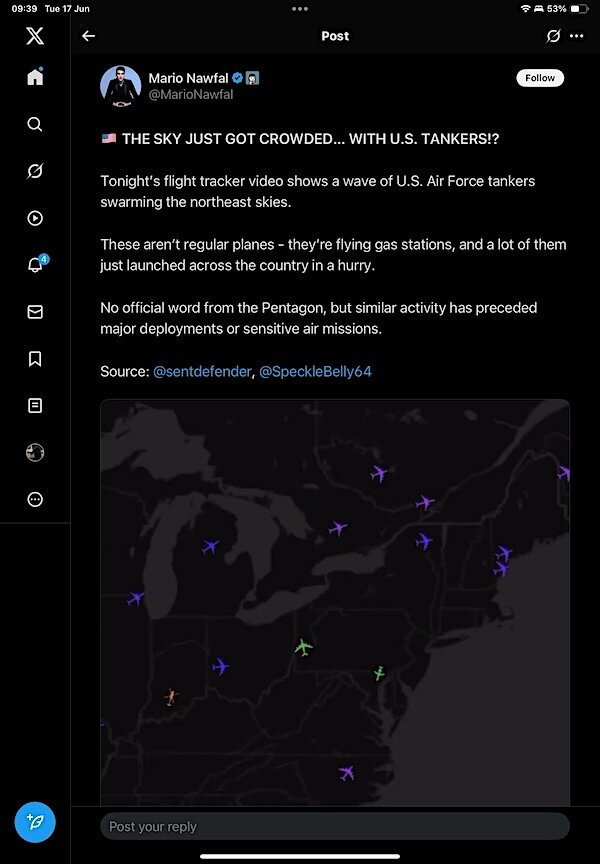Viewport: 600px width, 864px height.
Task: Open Bookmarks icon in sidebar
Action: [x=35, y=359]
